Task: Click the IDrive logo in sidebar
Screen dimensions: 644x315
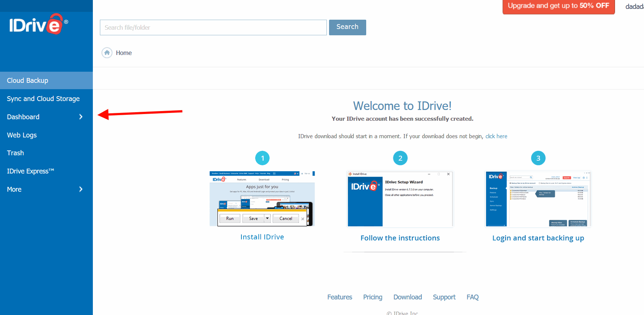Action: (39, 24)
